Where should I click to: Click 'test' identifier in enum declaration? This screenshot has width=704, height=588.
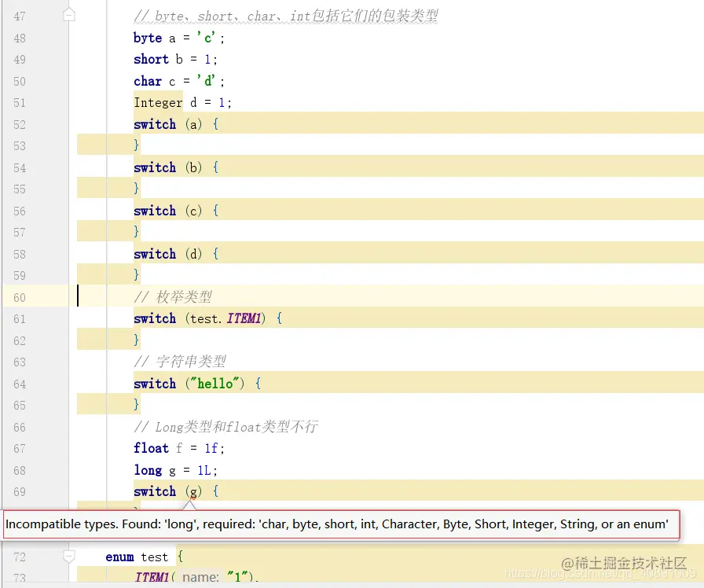pyautogui.click(x=155, y=557)
